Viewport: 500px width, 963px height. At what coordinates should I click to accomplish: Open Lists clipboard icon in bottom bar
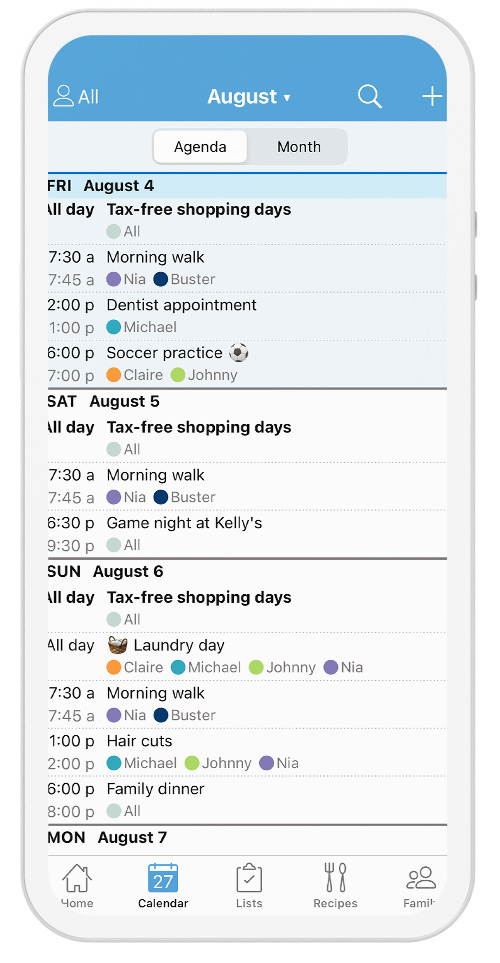click(249, 878)
